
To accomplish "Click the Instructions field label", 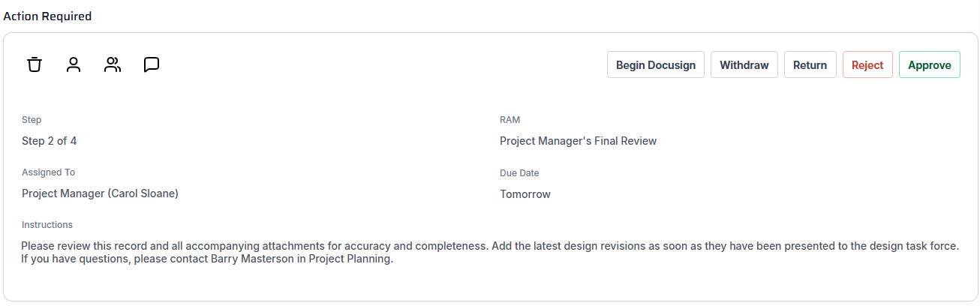I will 47,225.
